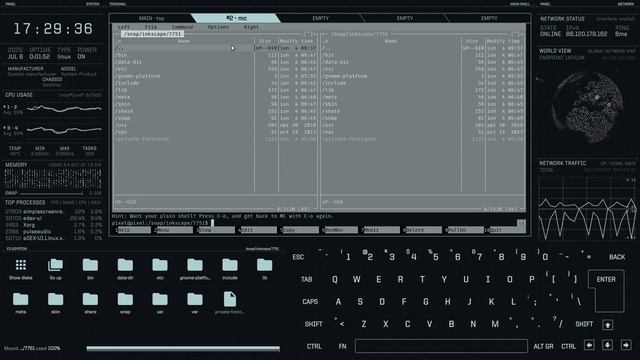The image size is (640, 360).
Task: Select /include in mc right panel
Action: (391, 83)
